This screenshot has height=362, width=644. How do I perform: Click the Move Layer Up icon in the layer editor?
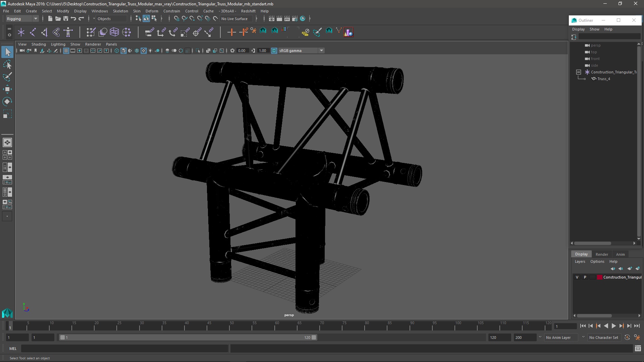click(613, 268)
